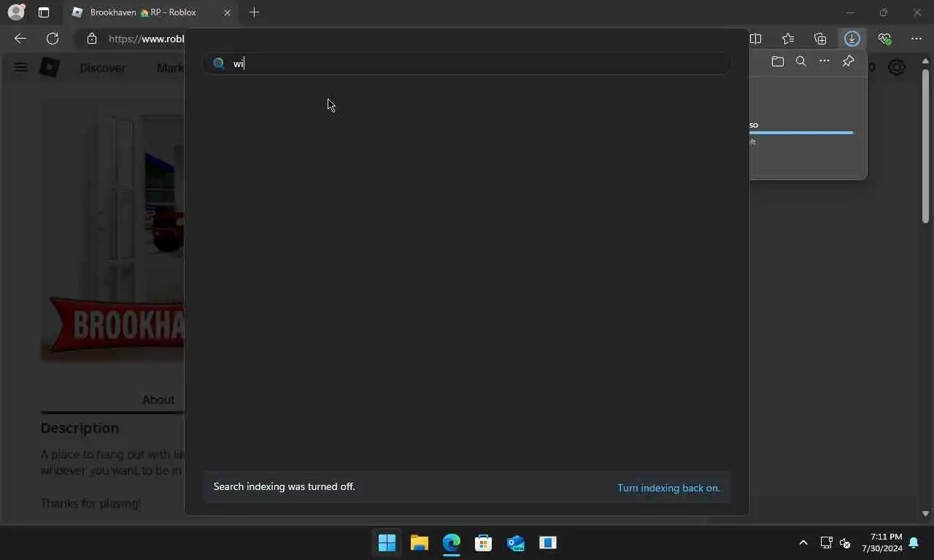Open the blue-panel app on taskbar
934x560 pixels.
pos(547,542)
